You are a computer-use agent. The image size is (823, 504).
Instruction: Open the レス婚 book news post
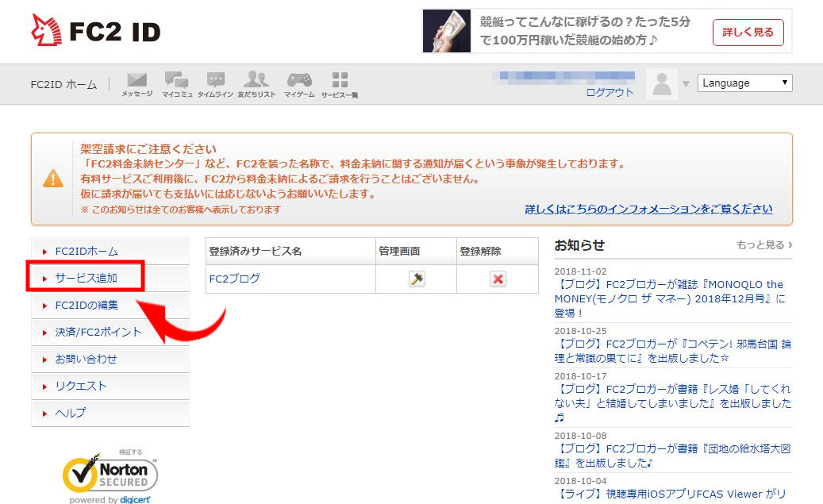click(673, 403)
